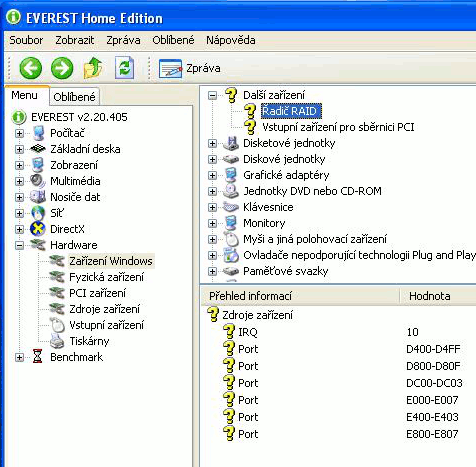Switch to the Oblíbené tab

click(x=74, y=97)
